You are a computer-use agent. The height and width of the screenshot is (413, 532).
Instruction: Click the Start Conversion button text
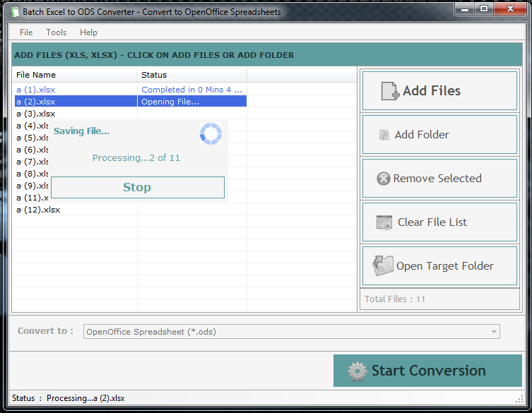pos(429,371)
